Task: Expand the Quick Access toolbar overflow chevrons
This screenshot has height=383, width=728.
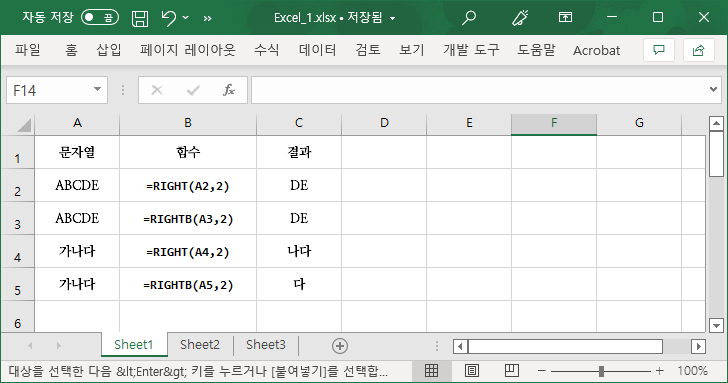Action: pyautogui.click(x=208, y=19)
